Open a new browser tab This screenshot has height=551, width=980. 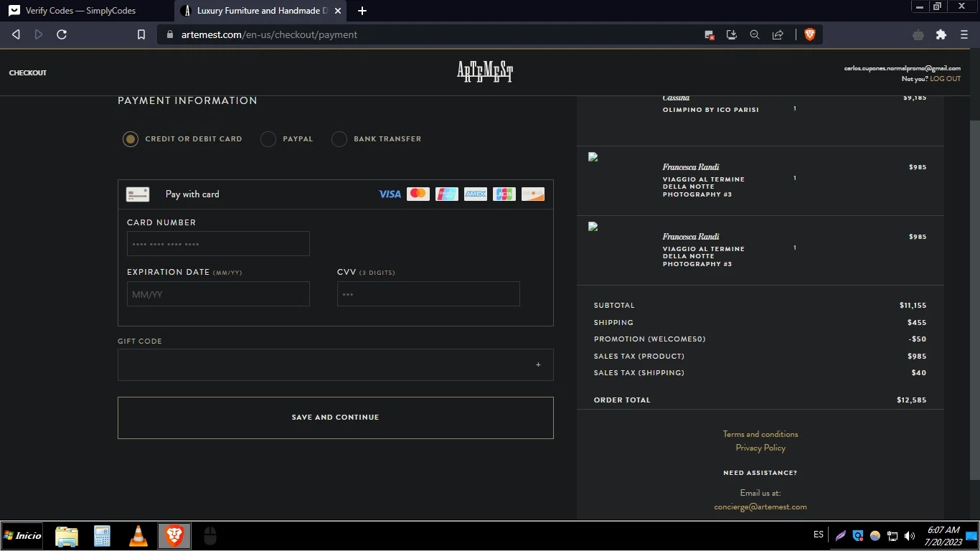[x=362, y=11]
